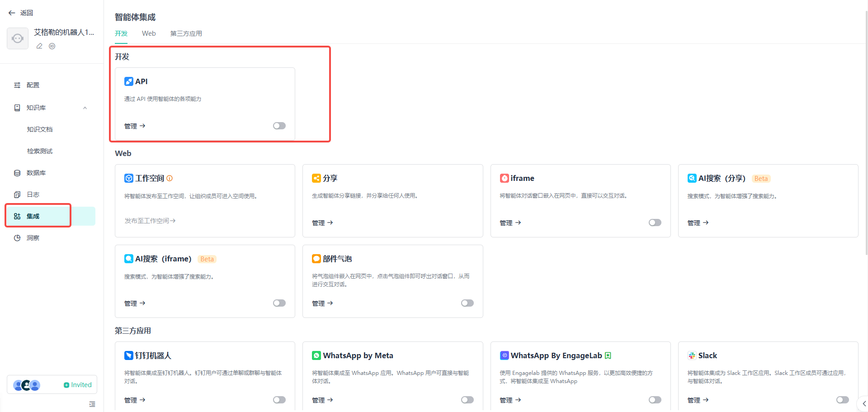Click the collapse sidebar icon at bottom left

point(92,404)
